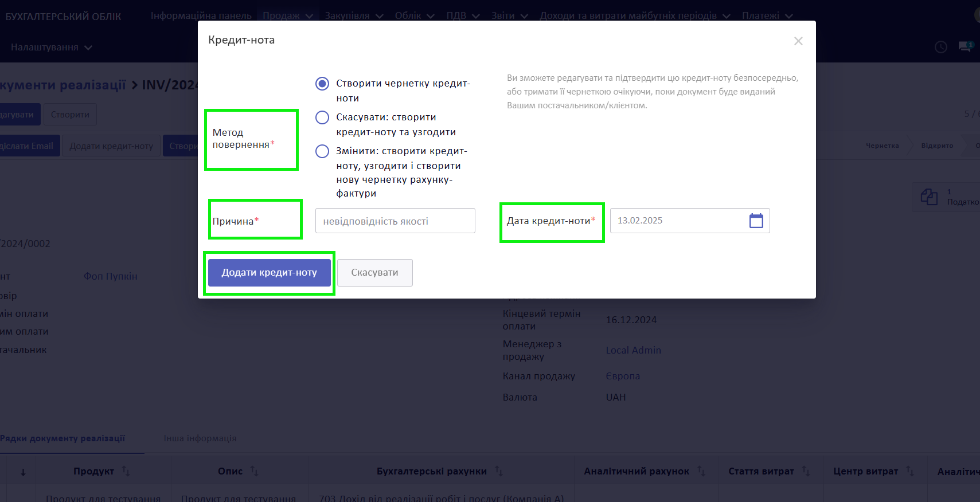Click the Податкові documents icon button
Screen dimensions: 980x502
(x=946, y=197)
